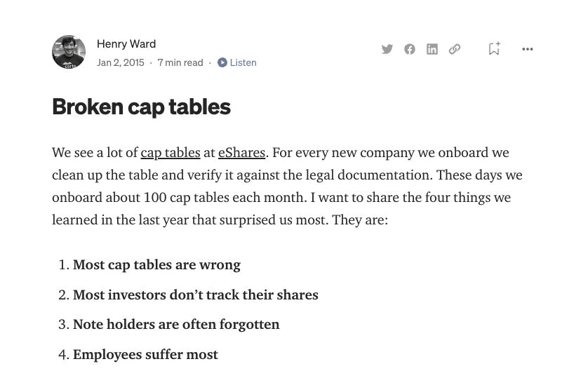Screen dimensions: 588x378
Task: Click the 7 min read label
Action: [180, 62]
